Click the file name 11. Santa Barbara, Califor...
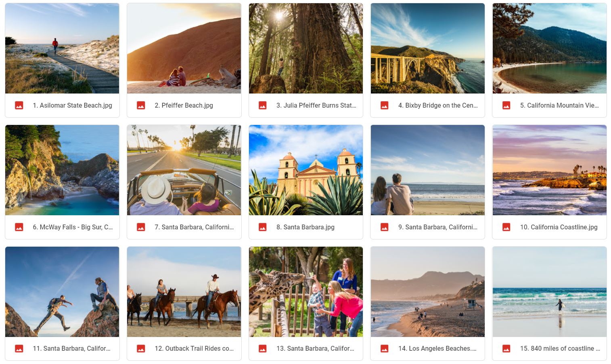Image resolution: width=611 pixels, height=364 pixels. (72, 349)
